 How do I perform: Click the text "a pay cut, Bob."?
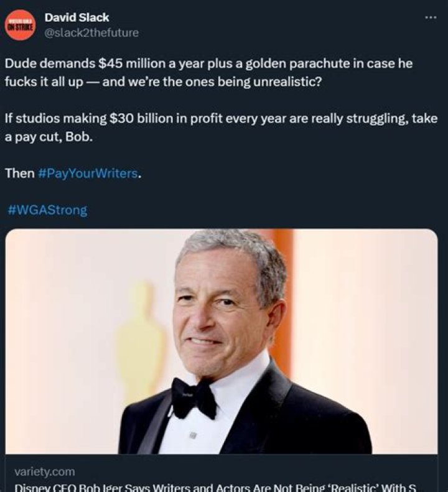[49, 136]
